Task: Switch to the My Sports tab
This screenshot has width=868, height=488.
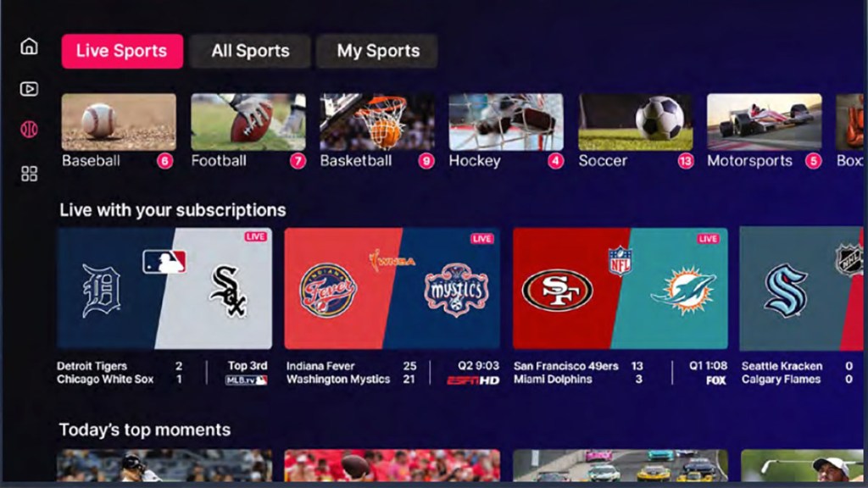Action: [x=377, y=51]
